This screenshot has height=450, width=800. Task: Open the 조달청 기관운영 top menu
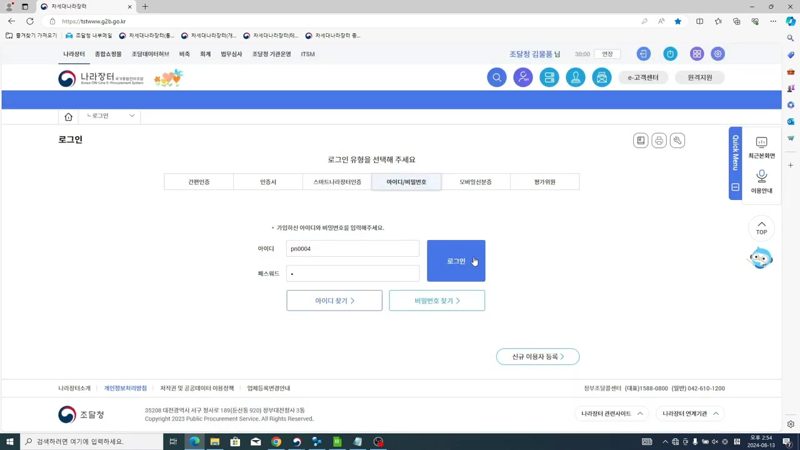[x=271, y=54]
